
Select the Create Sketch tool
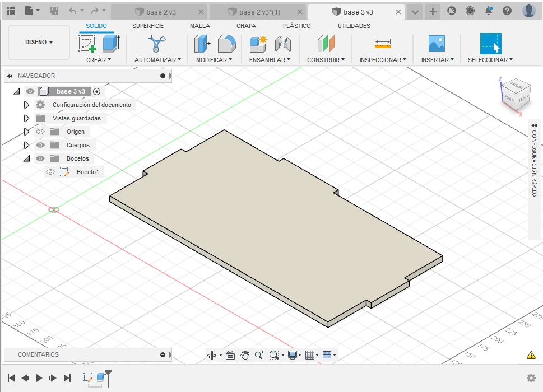[x=87, y=43]
